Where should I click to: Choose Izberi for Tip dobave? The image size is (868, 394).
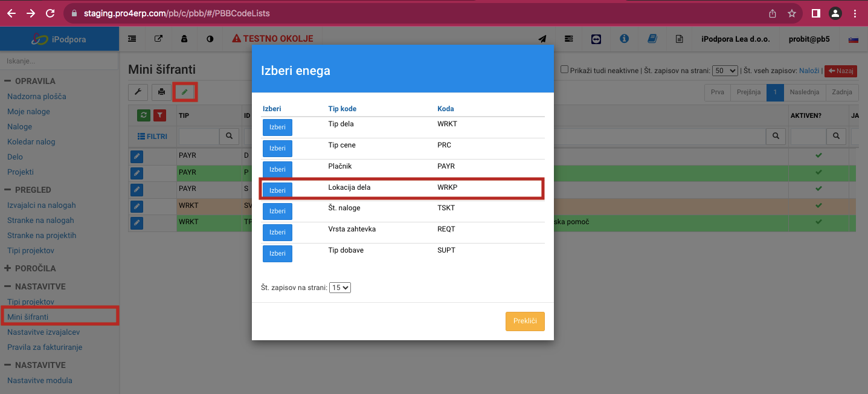(x=277, y=254)
